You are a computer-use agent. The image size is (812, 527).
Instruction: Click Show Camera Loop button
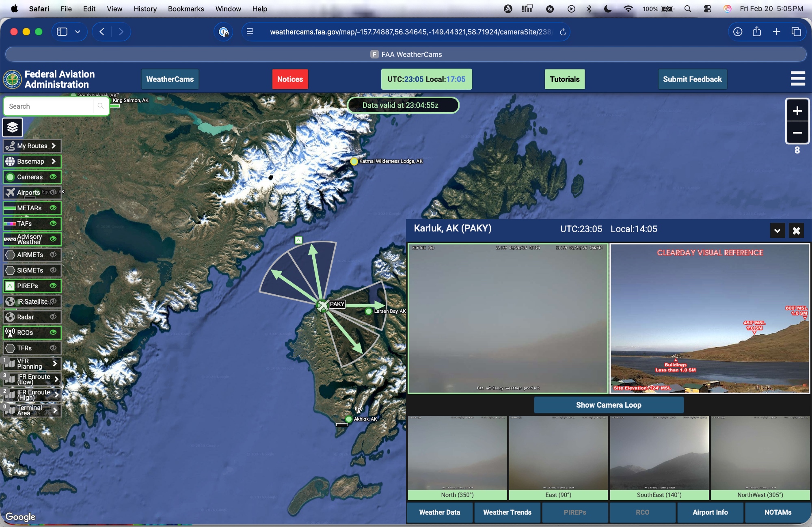[x=608, y=405]
